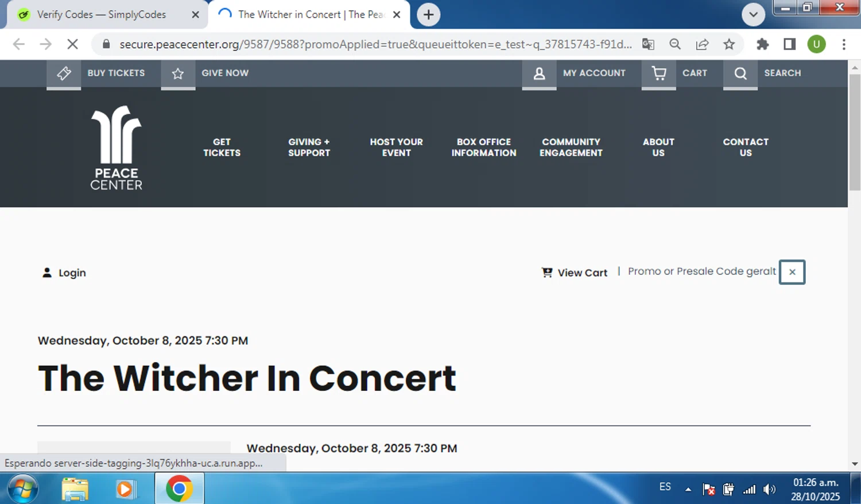Go back in browser history
This screenshot has width=861, height=504.
tap(18, 44)
